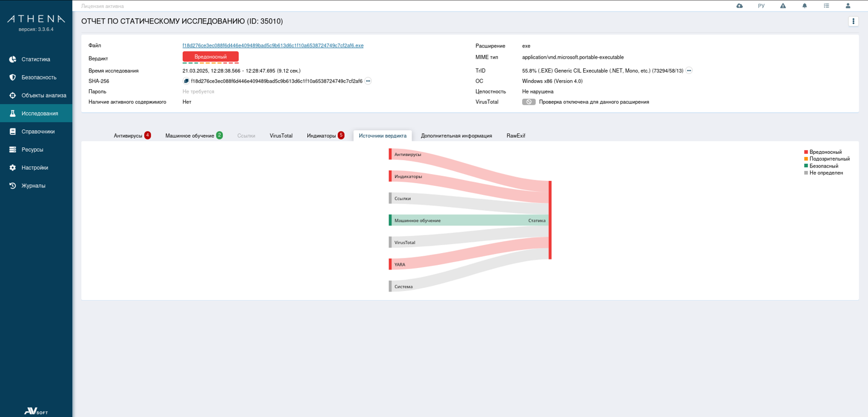The height and width of the screenshot is (417, 868).
Task: Click the cloud upload icon
Action: click(739, 6)
